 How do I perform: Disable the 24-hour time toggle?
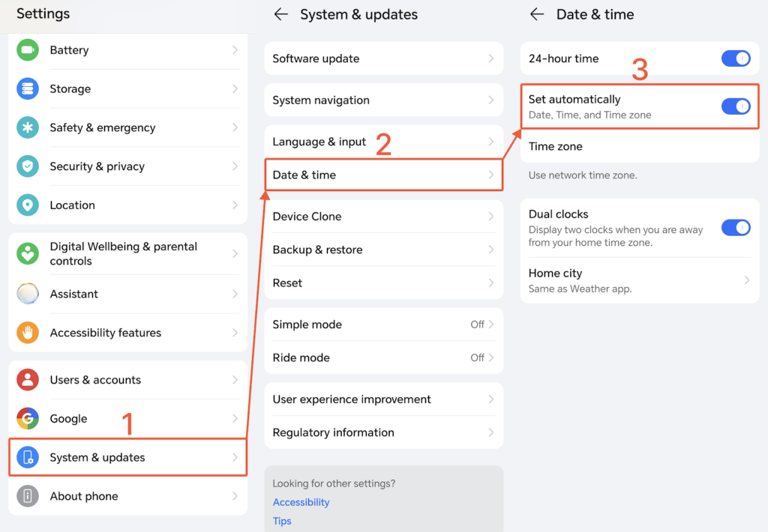point(735,58)
